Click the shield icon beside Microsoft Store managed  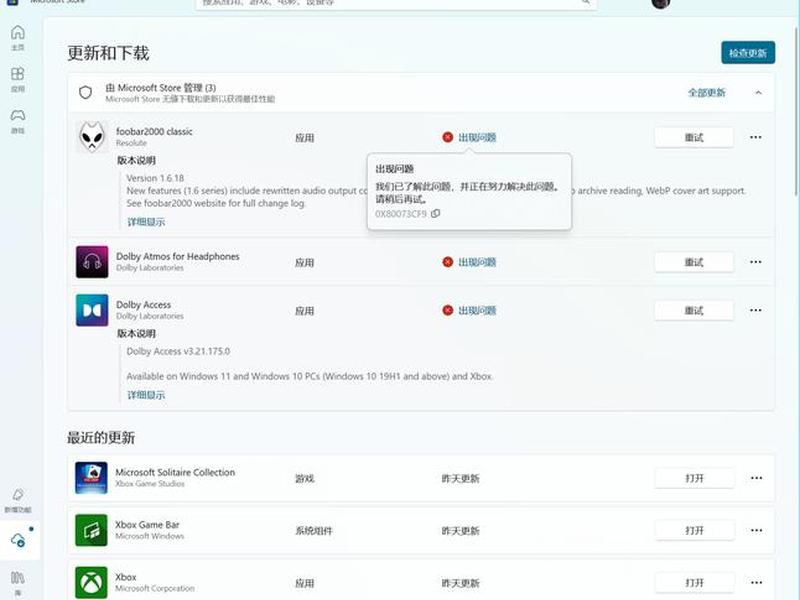(85, 92)
